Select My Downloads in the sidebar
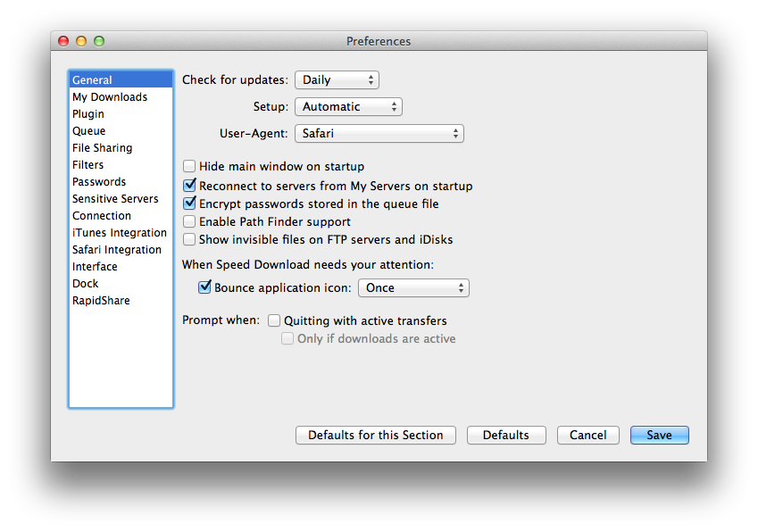 (110, 97)
